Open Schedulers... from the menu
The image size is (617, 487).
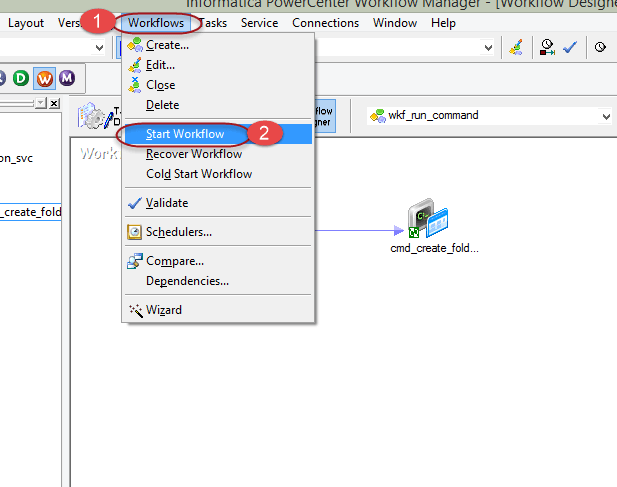[x=178, y=232]
